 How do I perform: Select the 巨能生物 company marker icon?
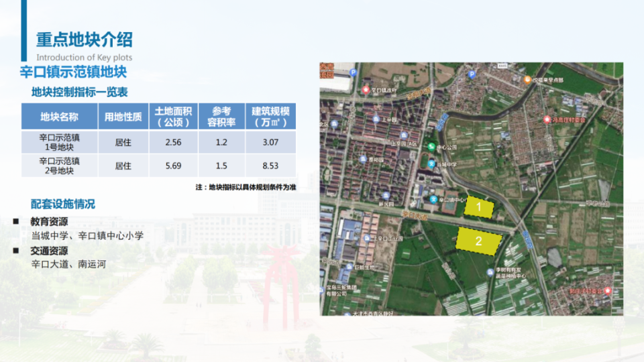pyautogui.click(x=349, y=267)
